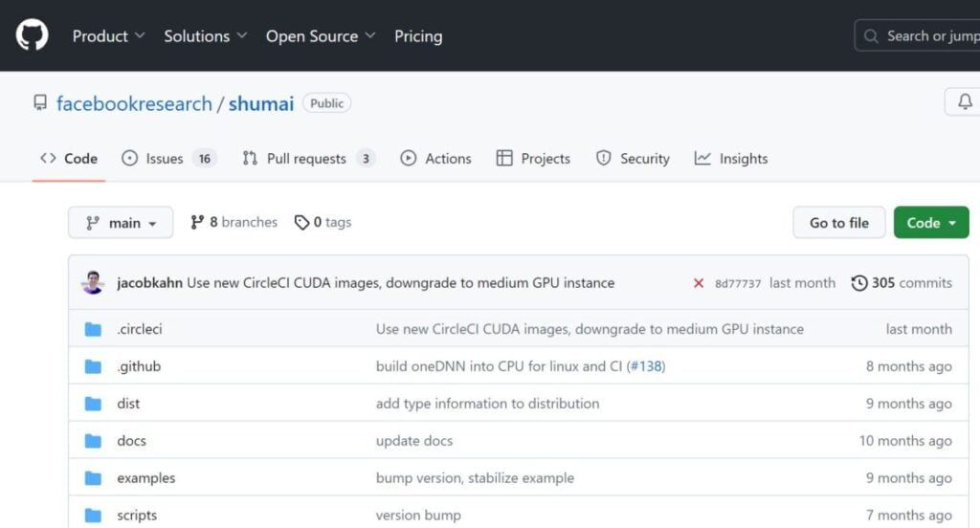The height and width of the screenshot is (528, 980).
Task: Open the docs folder
Action: pyautogui.click(x=131, y=441)
